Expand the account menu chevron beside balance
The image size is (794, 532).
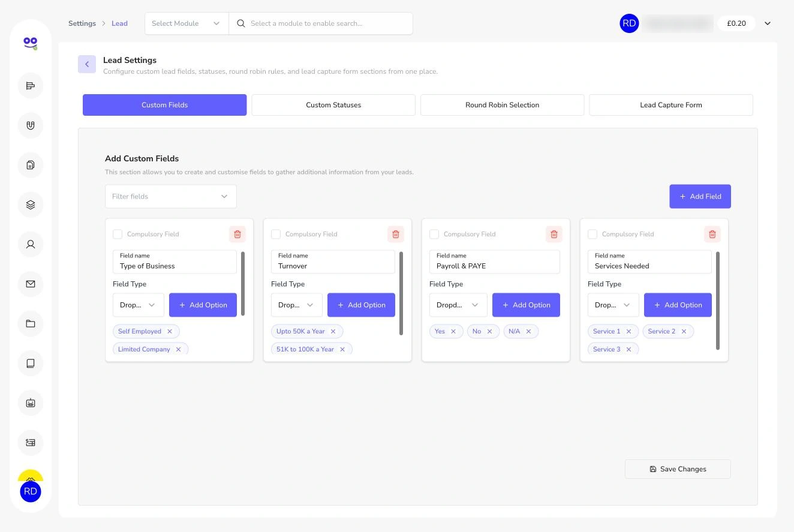coord(768,23)
